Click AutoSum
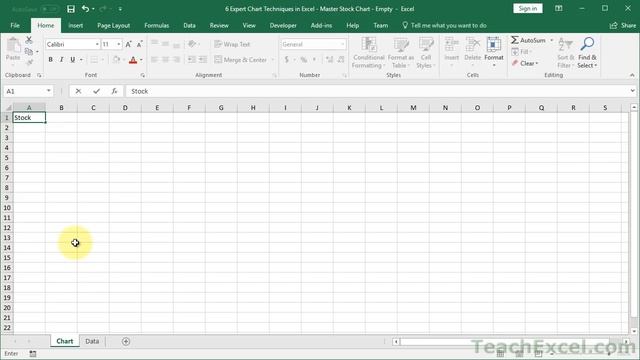This screenshot has width=640, height=360. coord(528,40)
